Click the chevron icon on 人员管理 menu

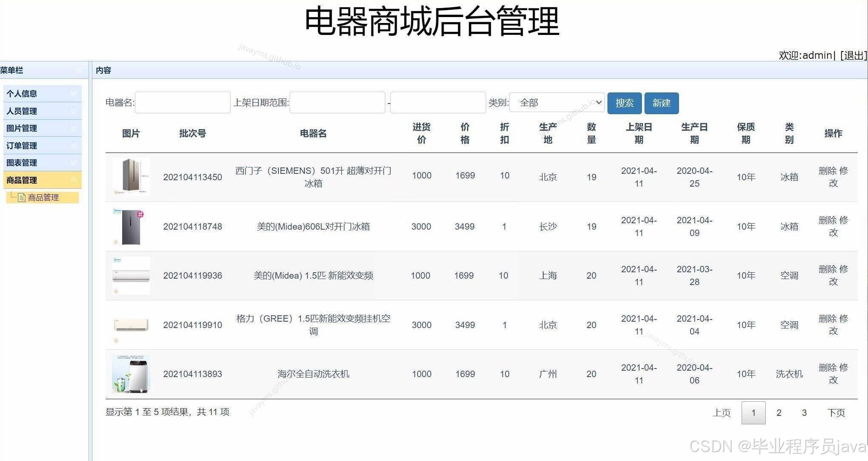[x=73, y=111]
